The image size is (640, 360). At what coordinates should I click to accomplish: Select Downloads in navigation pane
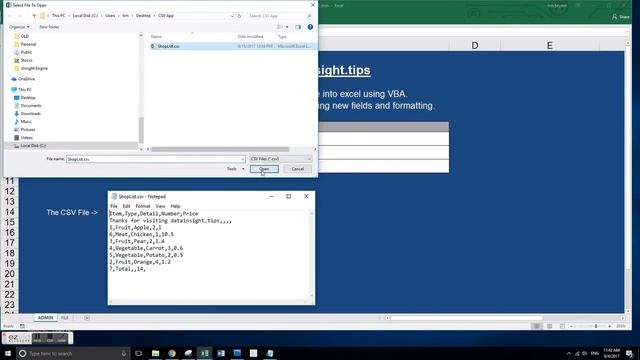point(31,113)
